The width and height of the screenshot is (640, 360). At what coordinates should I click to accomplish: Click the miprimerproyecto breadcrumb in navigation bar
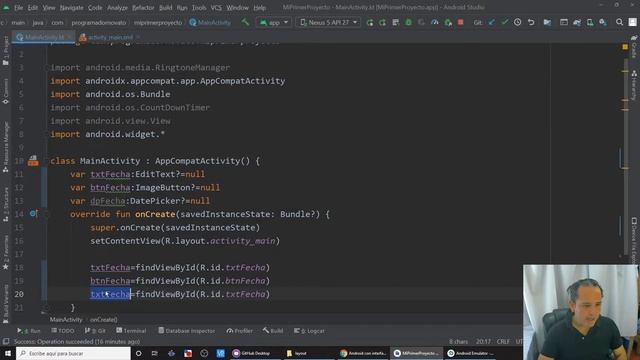(158, 22)
